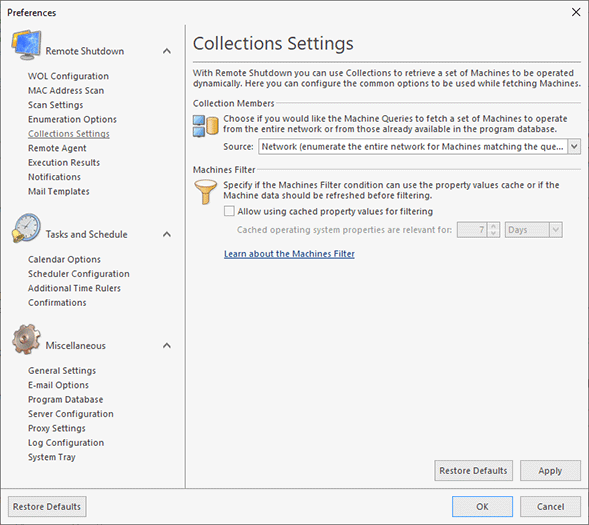Click Learn about the Machines Filter link
Screen dimensions: 589x525
289,254
